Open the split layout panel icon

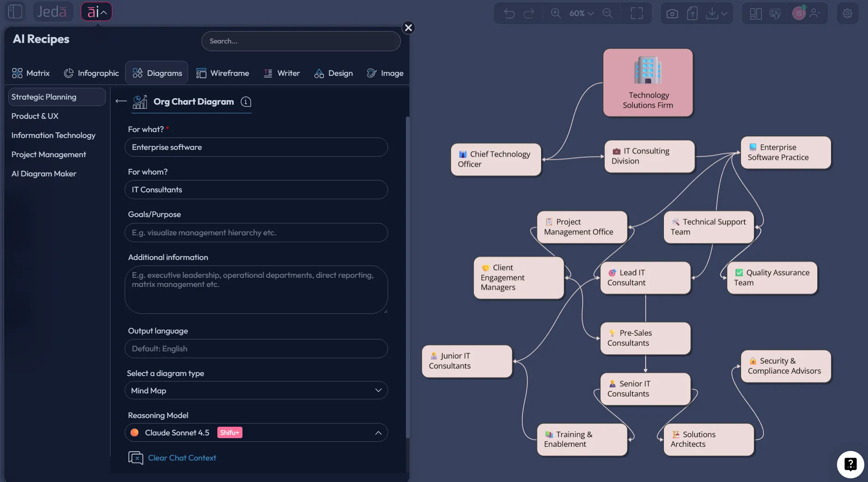[756, 13]
